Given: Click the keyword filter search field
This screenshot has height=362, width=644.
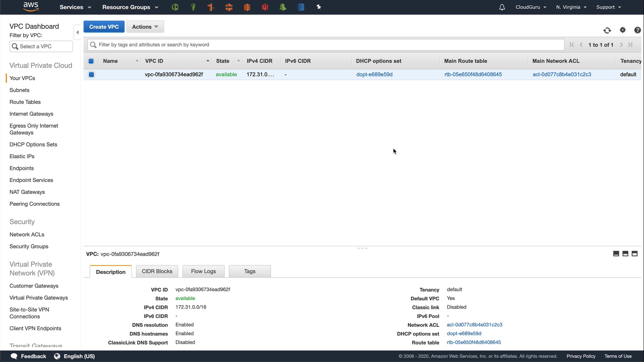Looking at the screenshot, I should (325, 45).
